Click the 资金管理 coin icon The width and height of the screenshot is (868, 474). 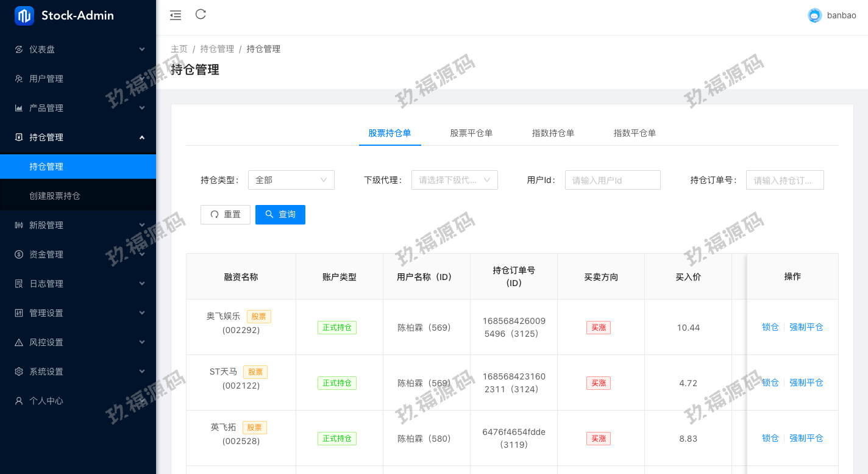click(19, 254)
